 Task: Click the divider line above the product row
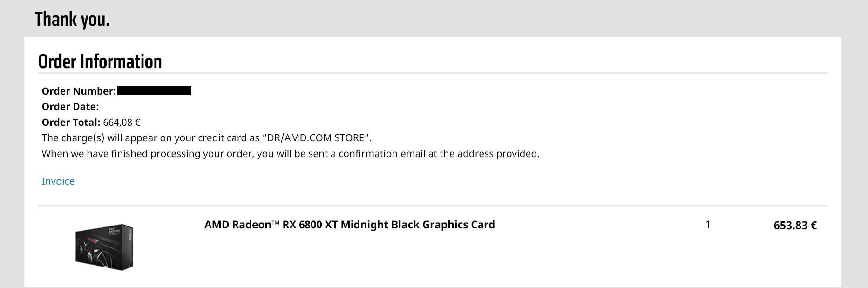point(433,206)
